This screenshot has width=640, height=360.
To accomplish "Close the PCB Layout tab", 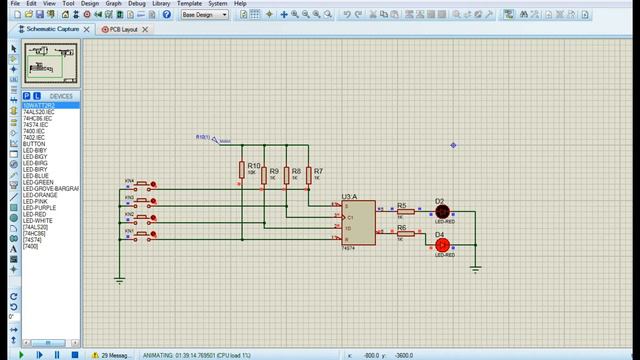I will click(145, 29).
